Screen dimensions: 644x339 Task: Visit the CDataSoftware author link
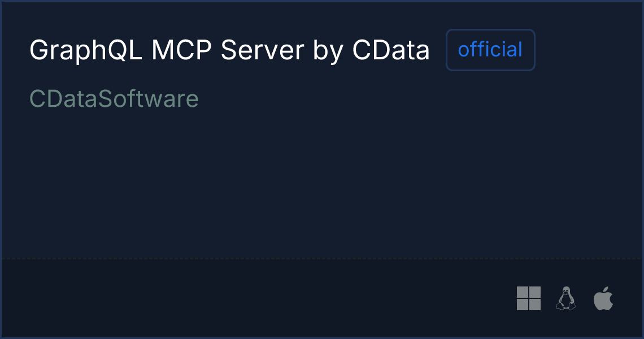114,99
